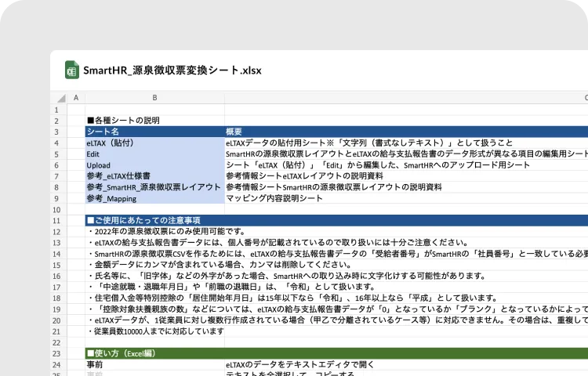Viewport: 588px width, 376px height.
Task: Select the 'Edit' sheet name cell
Action: point(155,154)
